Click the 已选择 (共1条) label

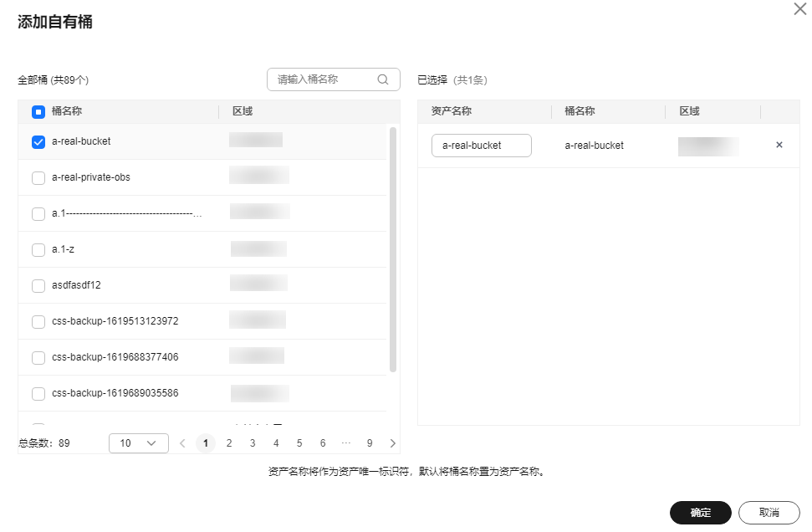(x=452, y=80)
